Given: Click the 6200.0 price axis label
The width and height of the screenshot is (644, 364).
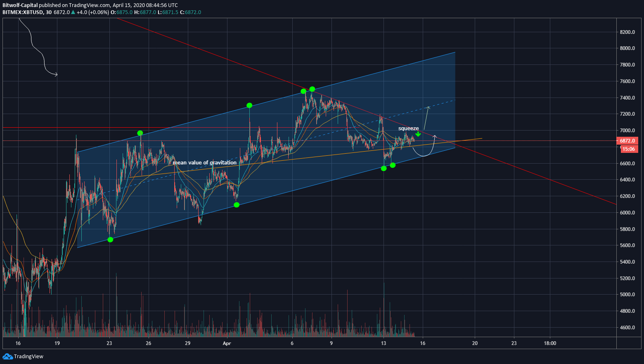Looking at the screenshot, I should tap(627, 196).
